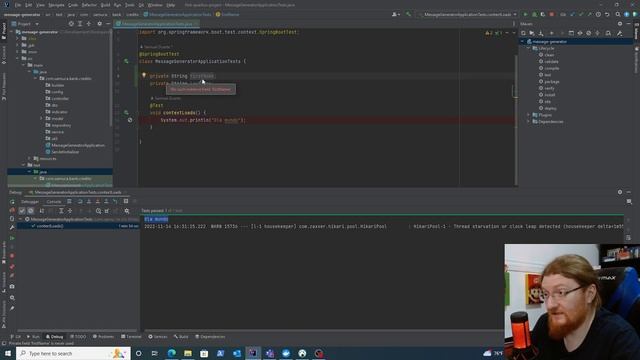Click the Project panel vertical scrollbar
Image resolution: width=640 pixels, height=360 pixels.
click(x=111, y=78)
